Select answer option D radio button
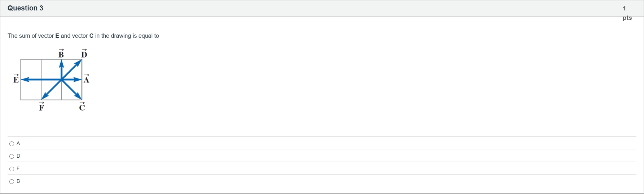Viewport: 644px width, 194px height. coord(12,157)
